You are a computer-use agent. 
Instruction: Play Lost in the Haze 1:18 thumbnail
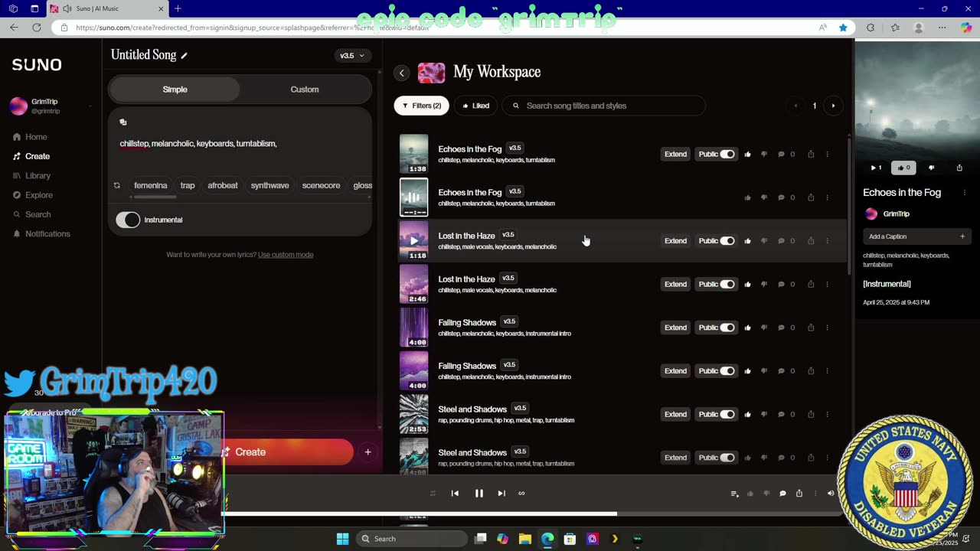414,240
